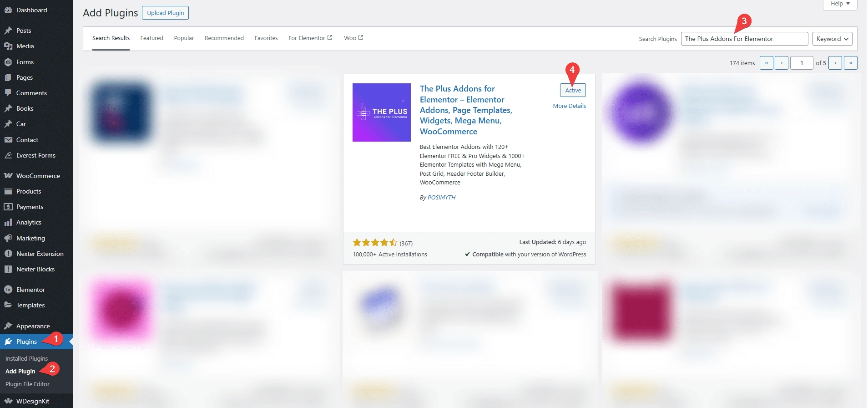Open WooCommerce via its logo icon
868x408 pixels.
pos(8,176)
